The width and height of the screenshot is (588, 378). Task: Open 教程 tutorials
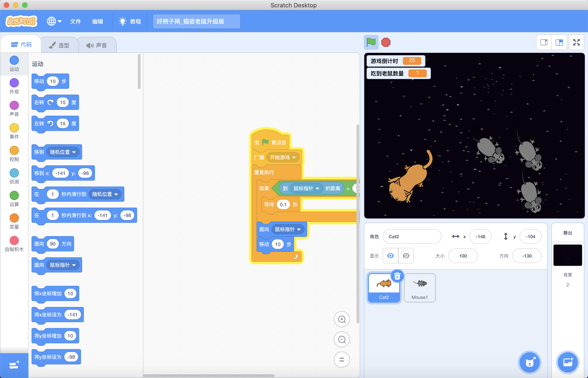click(130, 21)
